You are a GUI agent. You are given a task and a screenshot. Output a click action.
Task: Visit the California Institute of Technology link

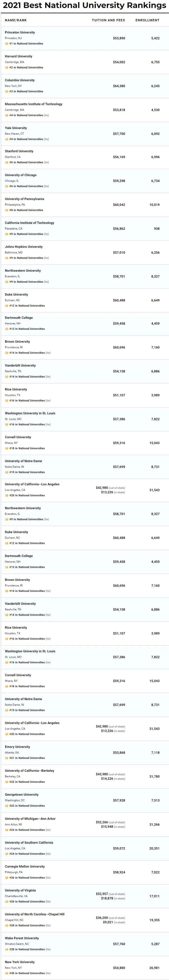[29, 223]
